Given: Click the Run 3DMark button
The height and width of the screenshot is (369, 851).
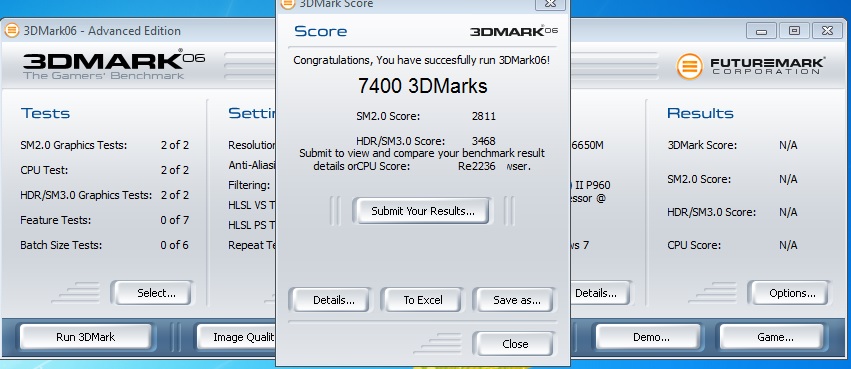Looking at the screenshot, I should (85, 337).
